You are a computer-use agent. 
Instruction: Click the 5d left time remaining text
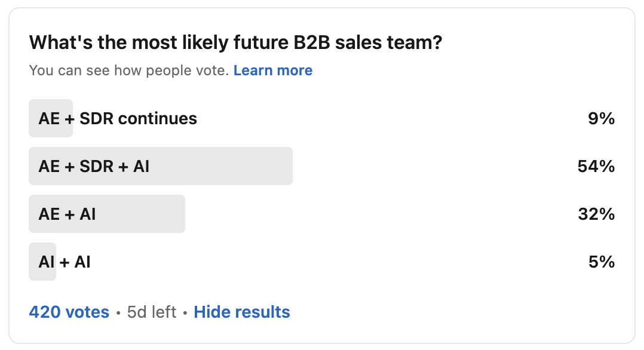tap(152, 312)
